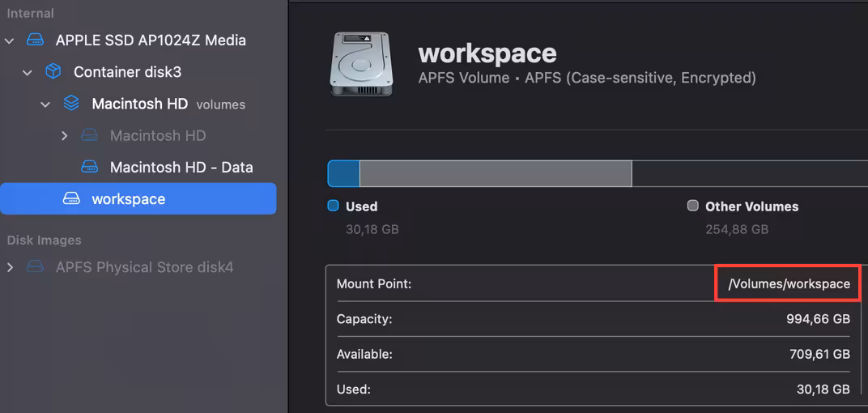Click the Macintosh HD - Data disk icon
The width and height of the screenshot is (868, 413).
89,167
